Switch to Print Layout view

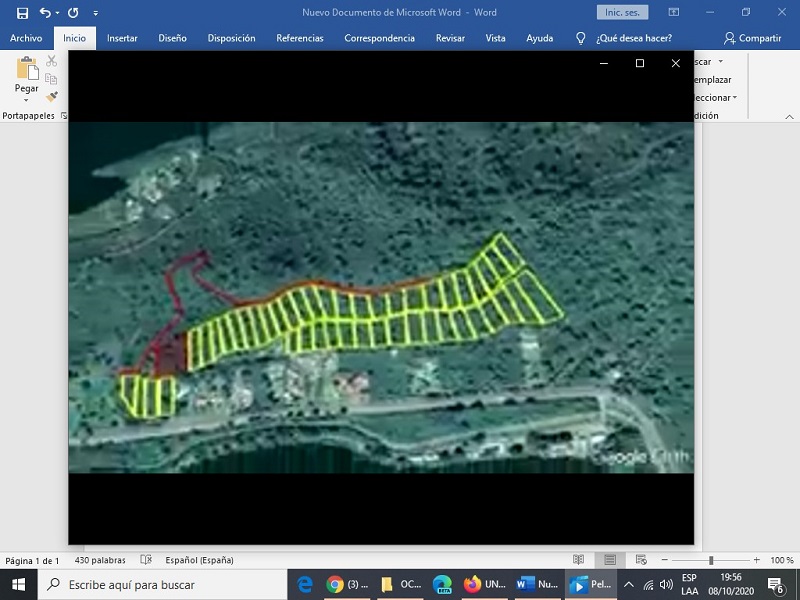click(x=608, y=560)
